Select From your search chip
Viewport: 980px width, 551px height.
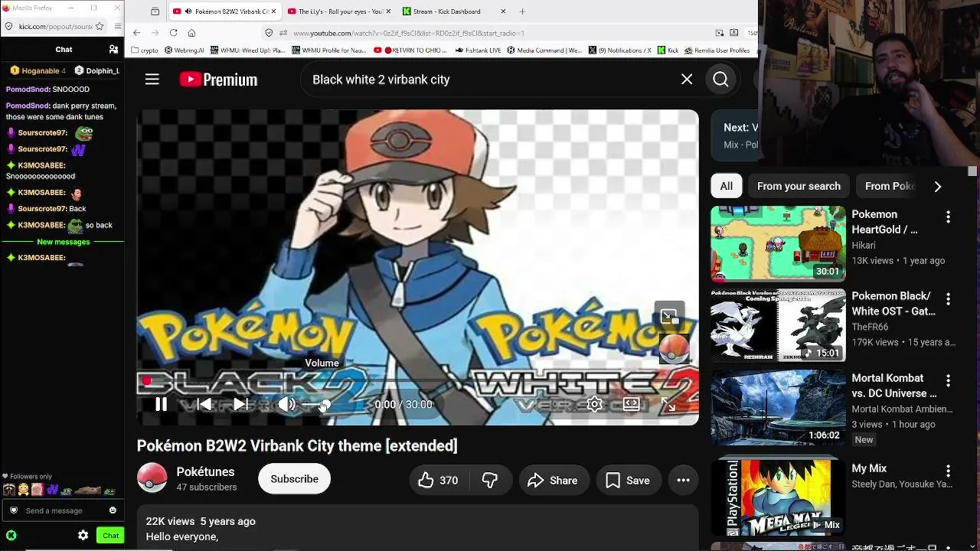799,186
